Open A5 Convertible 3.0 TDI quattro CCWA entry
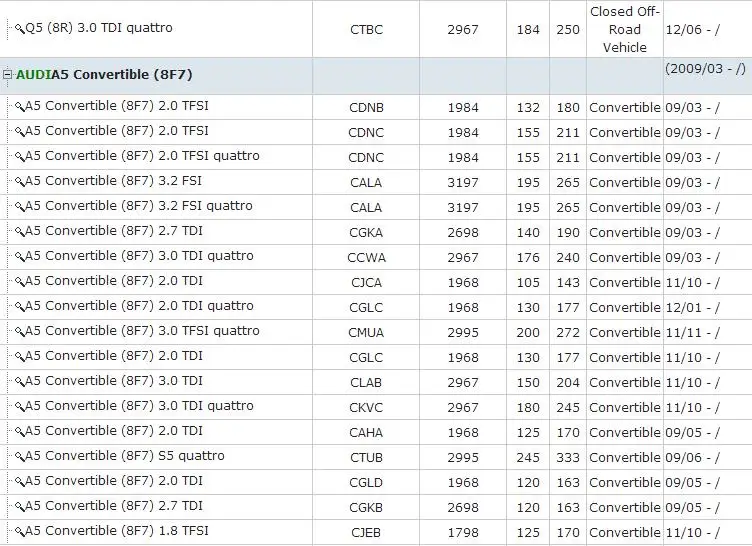The image size is (752, 546). click(139, 256)
